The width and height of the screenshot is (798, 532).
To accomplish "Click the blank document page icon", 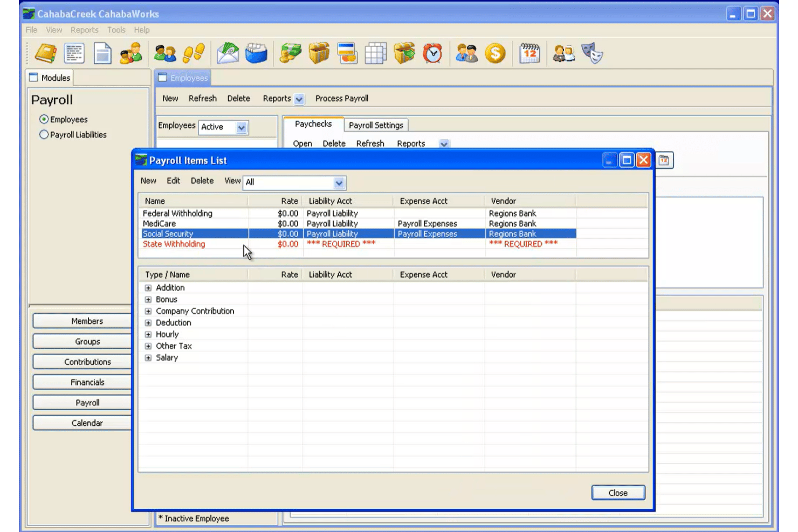I will point(102,53).
